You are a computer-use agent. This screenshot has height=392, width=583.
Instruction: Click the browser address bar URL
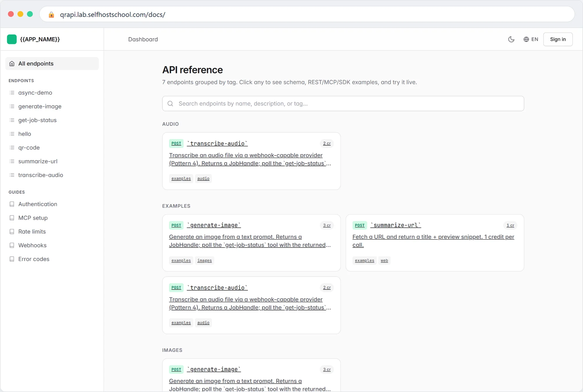click(x=113, y=15)
